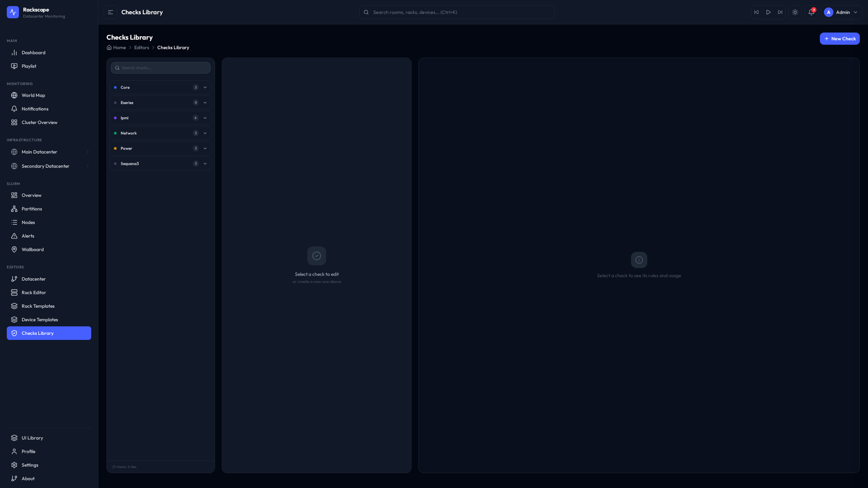Open the Admin user dropdown
Screen dimensions: 868x488
click(x=842, y=12)
